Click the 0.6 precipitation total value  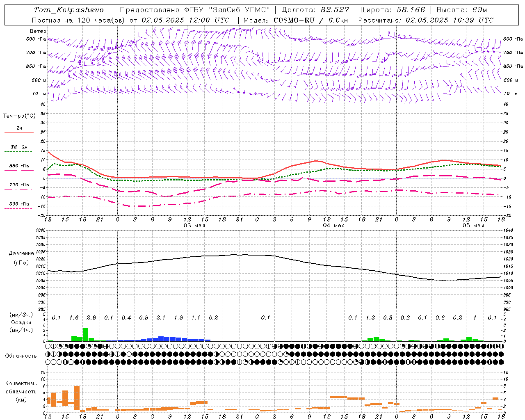pyautogui.click(x=440, y=317)
